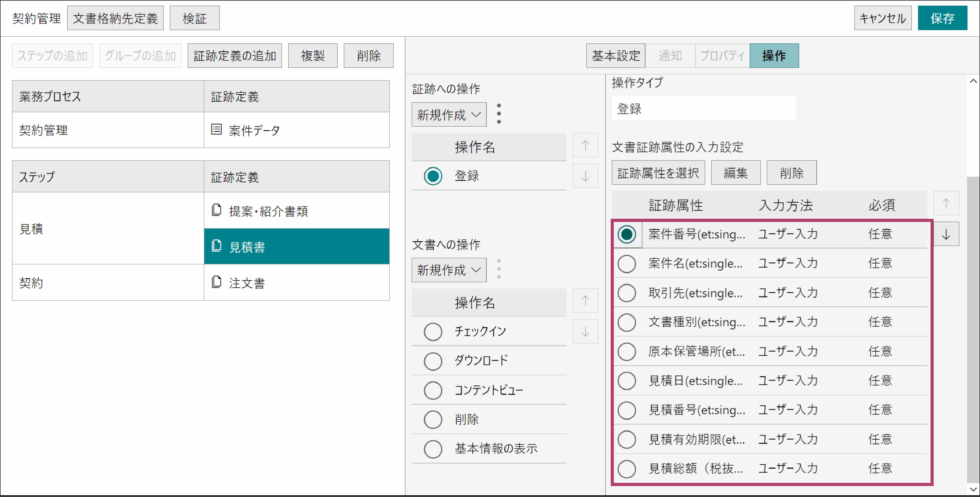Image resolution: width=980 pixels, height=497 pixels.
Task: Click the グループの追加 button
Action: click(140, 56)
